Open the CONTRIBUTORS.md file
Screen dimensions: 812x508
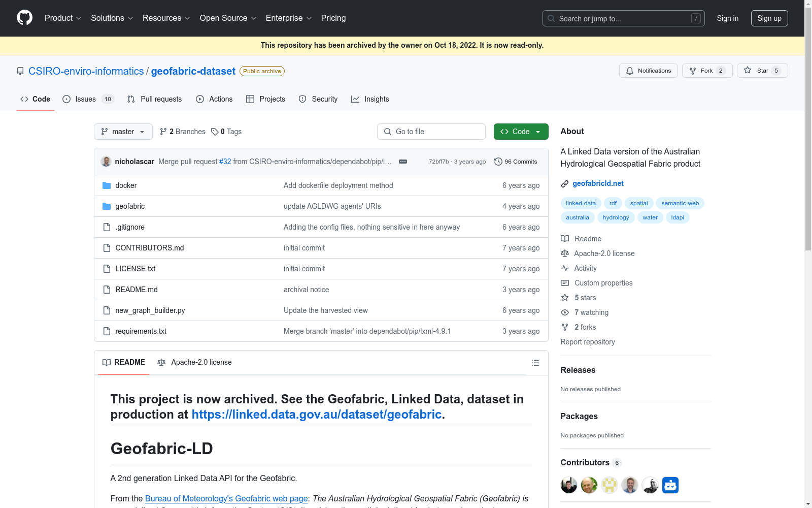[150, 248]
